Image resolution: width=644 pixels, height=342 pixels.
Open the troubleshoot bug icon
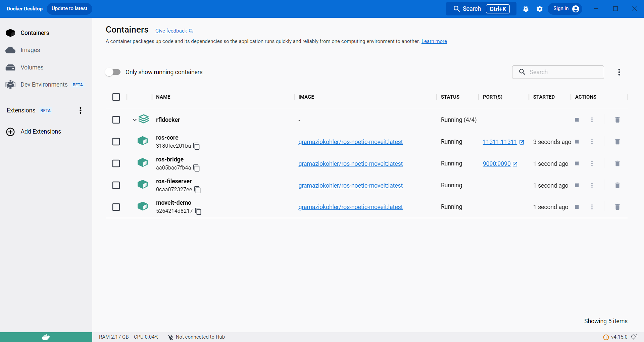(x=526, y=9)
